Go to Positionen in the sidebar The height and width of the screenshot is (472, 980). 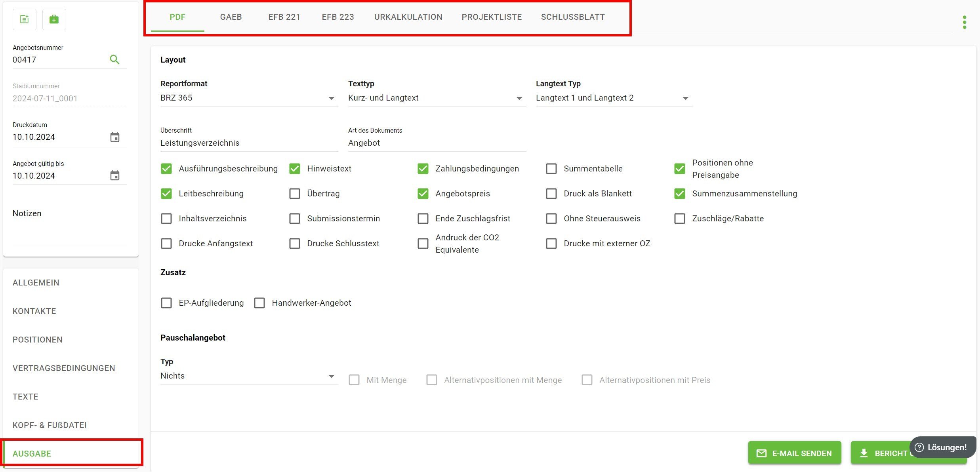coord(38,340)
